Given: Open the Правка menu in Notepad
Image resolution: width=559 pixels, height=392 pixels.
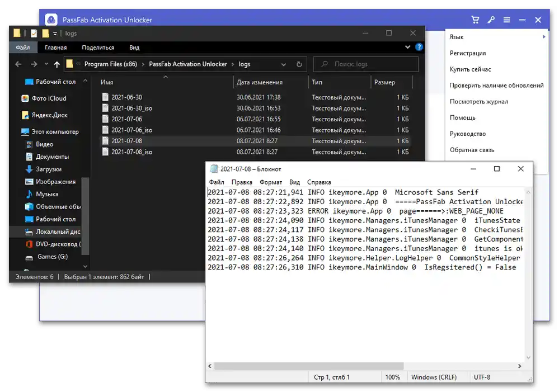Looking at the screenshot, I should point(242,182).
